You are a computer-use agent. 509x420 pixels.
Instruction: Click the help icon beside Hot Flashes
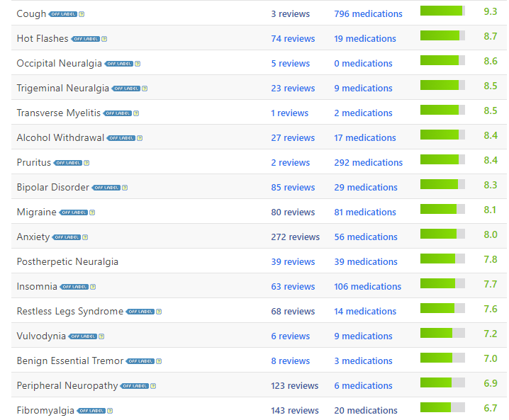coord(104,39)
